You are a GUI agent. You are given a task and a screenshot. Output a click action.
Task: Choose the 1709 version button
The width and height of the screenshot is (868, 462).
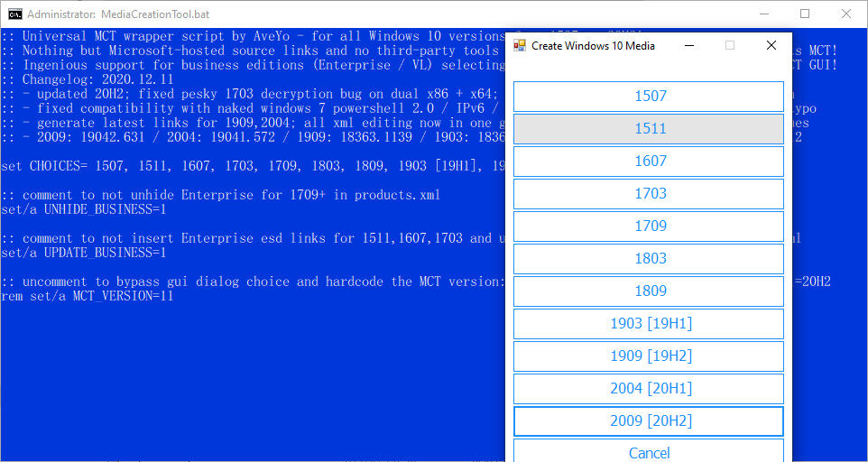648,226
